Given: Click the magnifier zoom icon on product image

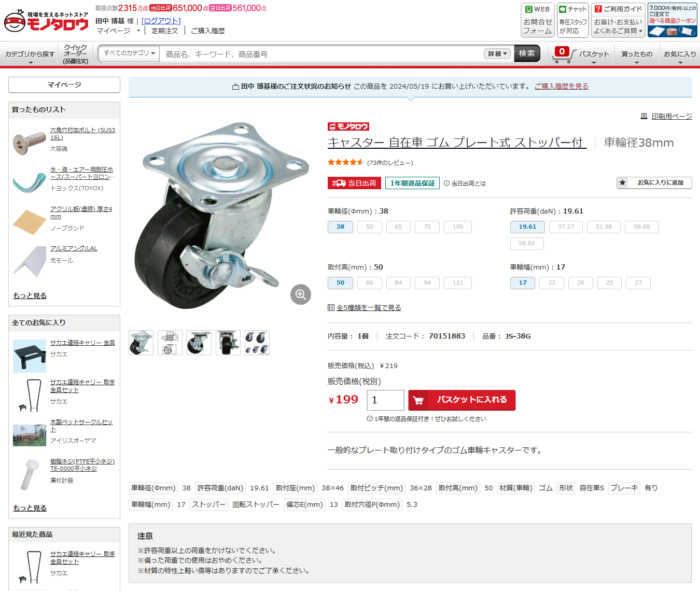Looking at the screenshot, I should pyautogui.click(x=301, y=294).
